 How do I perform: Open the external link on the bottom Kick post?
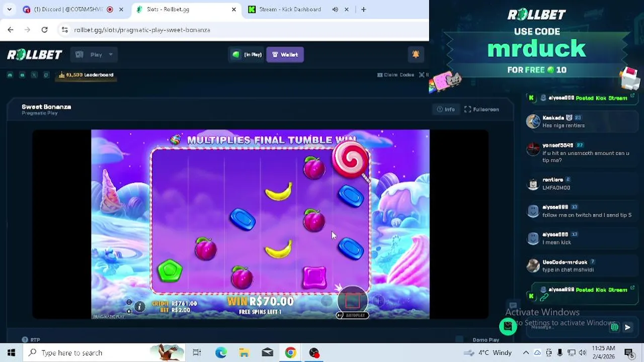coord(632,288)
